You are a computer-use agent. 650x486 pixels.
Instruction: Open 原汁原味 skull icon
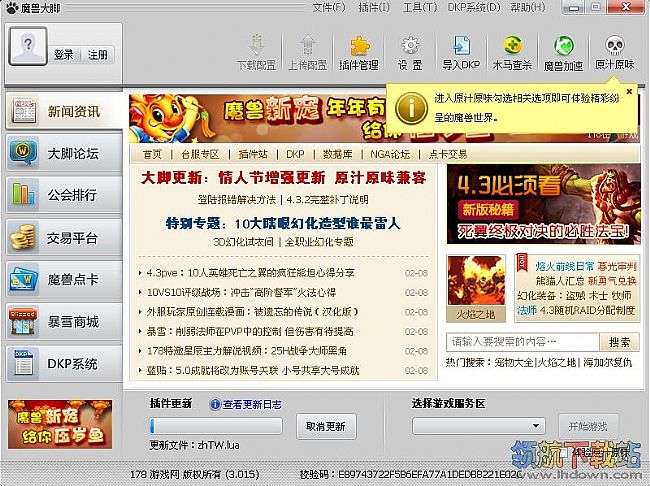click(614, 45)
